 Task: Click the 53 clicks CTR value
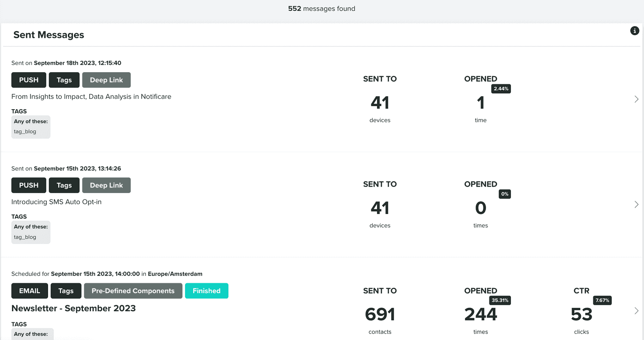tap(582, 315)
